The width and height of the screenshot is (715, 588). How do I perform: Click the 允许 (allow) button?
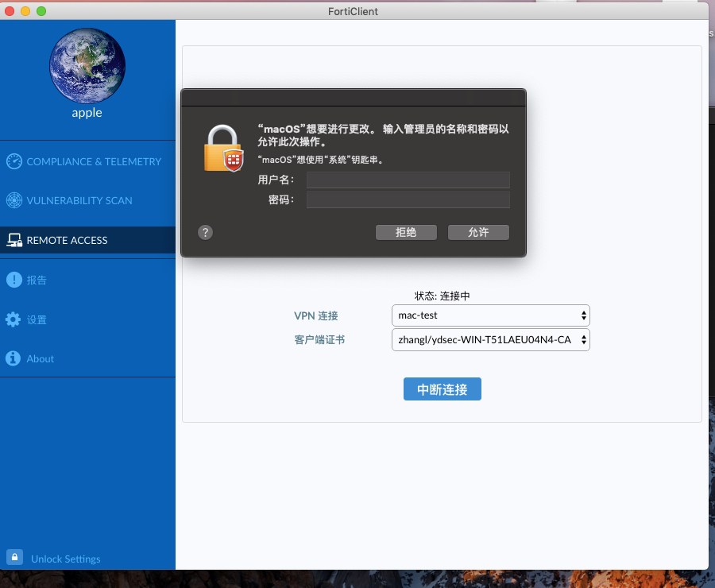click(x=478, y=232)
